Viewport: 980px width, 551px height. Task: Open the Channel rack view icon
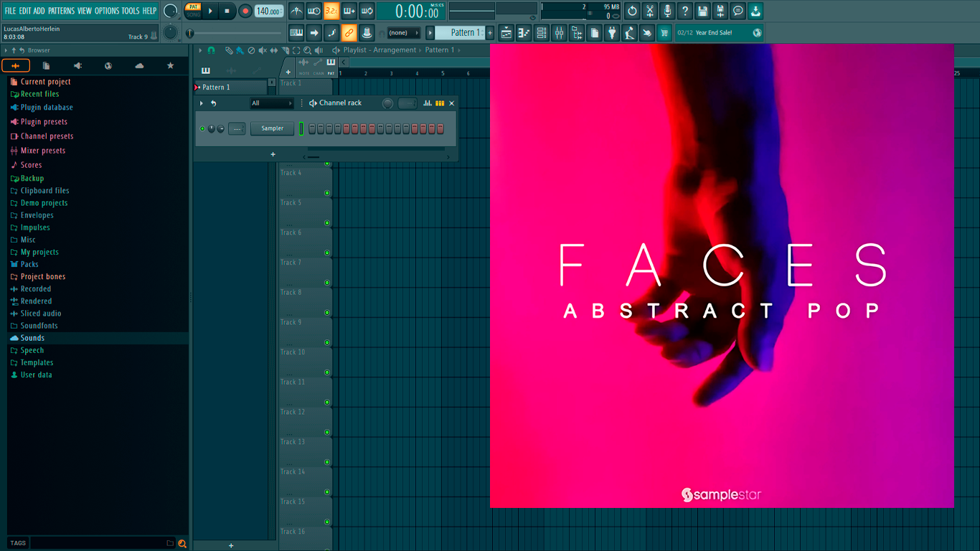pyautogui.click(x=542, y=32)
